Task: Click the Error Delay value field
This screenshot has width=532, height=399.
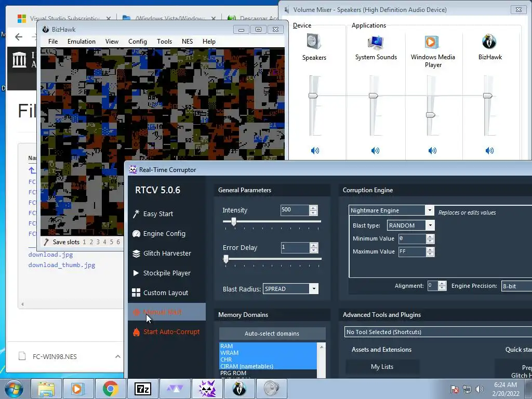Action: (x=295, y=247)
